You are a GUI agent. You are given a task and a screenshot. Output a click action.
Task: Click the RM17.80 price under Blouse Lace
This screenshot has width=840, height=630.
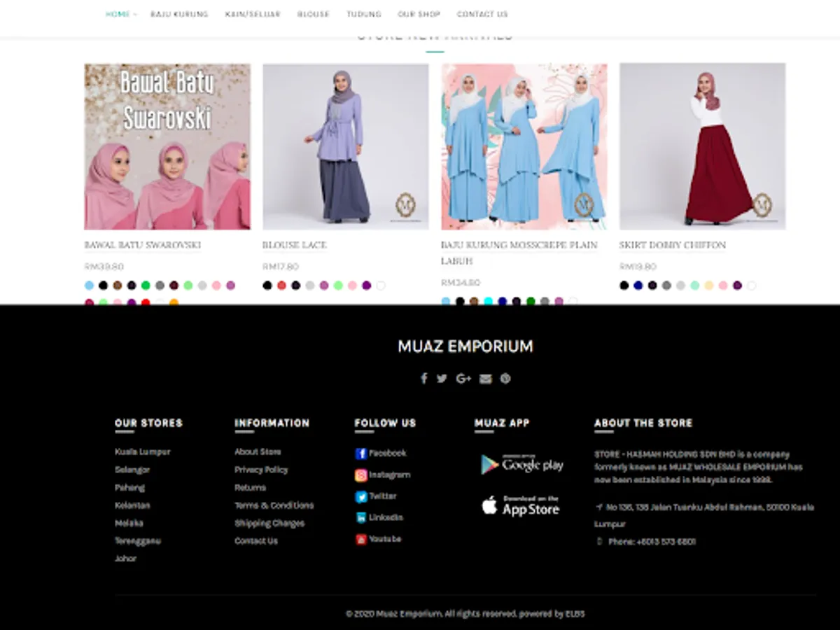[281, 267]
